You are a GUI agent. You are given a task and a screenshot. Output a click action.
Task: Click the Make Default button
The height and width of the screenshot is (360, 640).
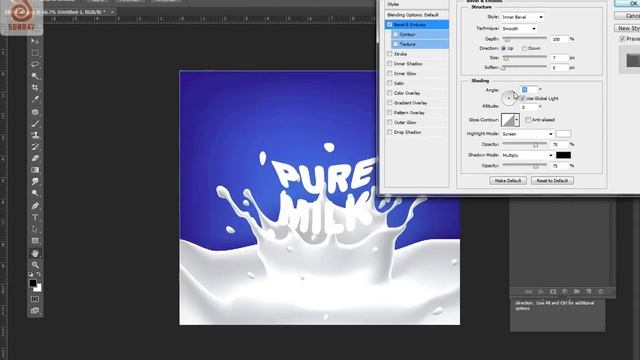point(508,180)
